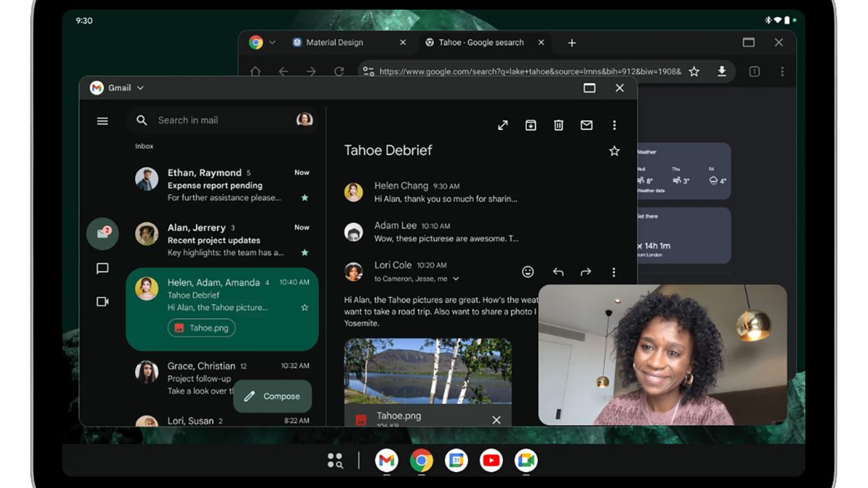Image resolution: width=868 pixels, height=488 pixels.
Task: Unstar the Ethan, Raymond email
Action: [x=305, y=197]
